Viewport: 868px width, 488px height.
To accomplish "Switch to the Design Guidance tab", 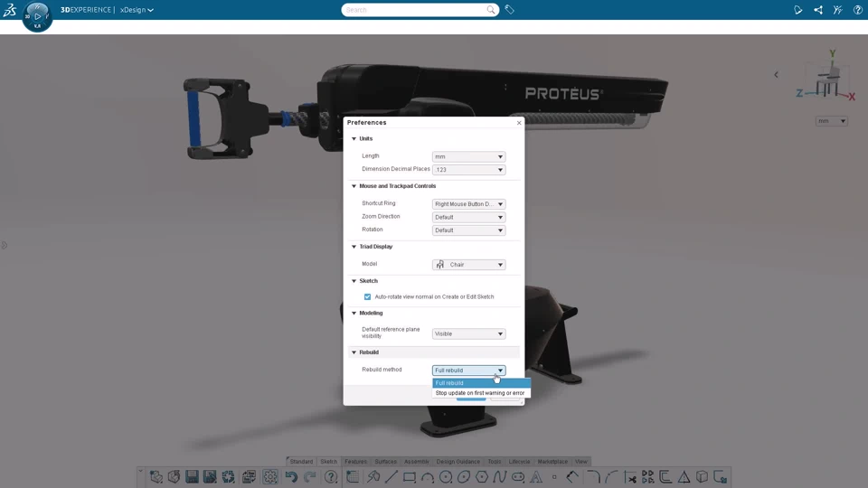I will click(458, 462).
